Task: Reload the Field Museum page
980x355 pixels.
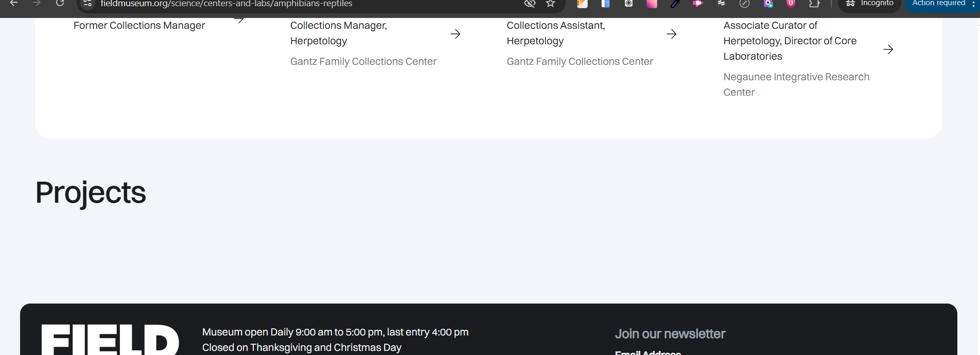Action: (x=60, y=3)
